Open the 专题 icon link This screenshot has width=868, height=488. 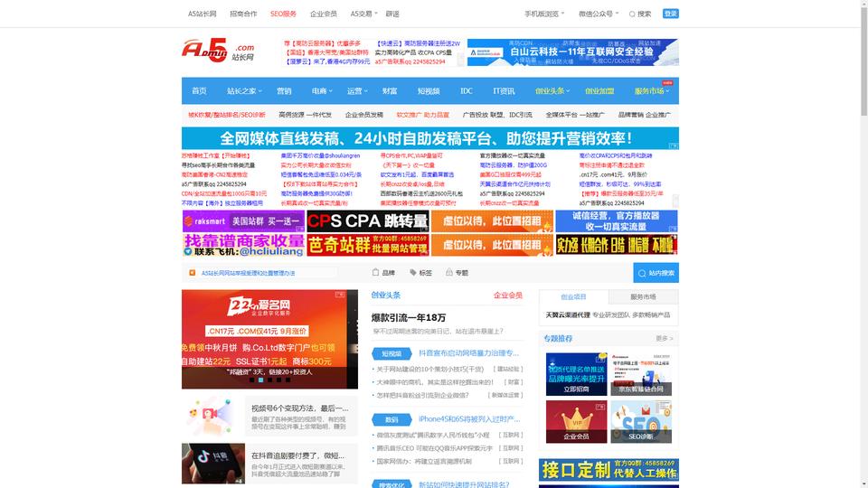tap(458, 273)
